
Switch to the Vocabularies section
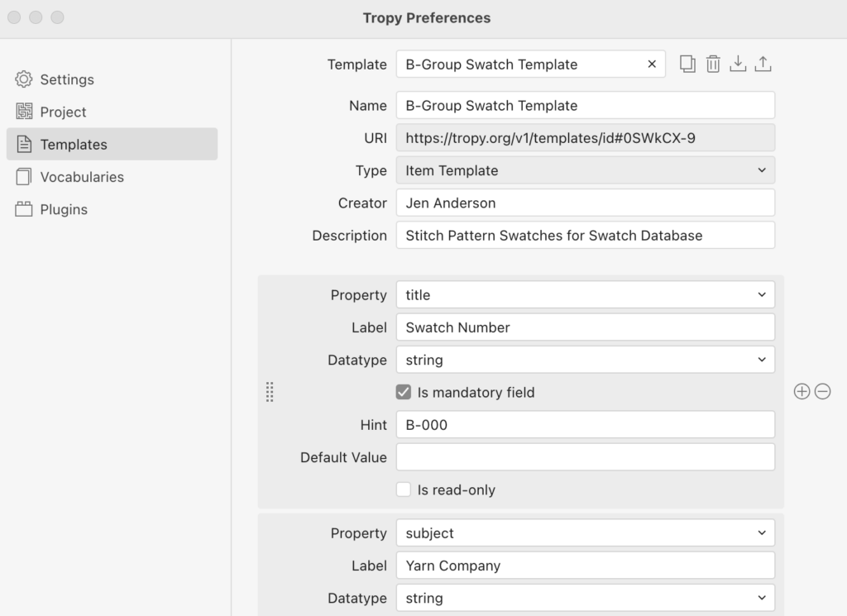[82, 177]
